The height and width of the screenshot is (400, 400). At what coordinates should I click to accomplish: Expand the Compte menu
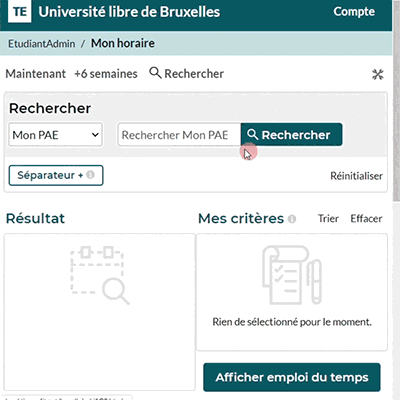coord(354,11)
